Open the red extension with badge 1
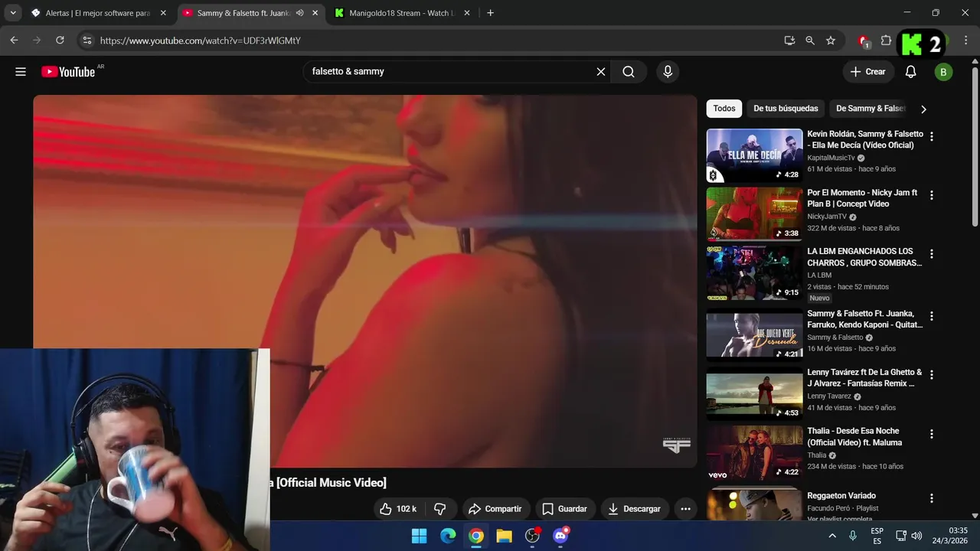 864,41
